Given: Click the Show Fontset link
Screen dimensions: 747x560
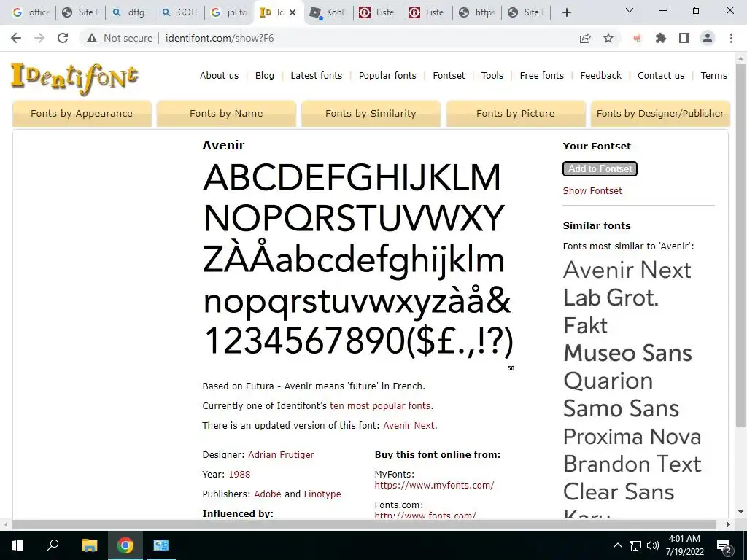Looking at the screenshot, I should coord(592,190).
